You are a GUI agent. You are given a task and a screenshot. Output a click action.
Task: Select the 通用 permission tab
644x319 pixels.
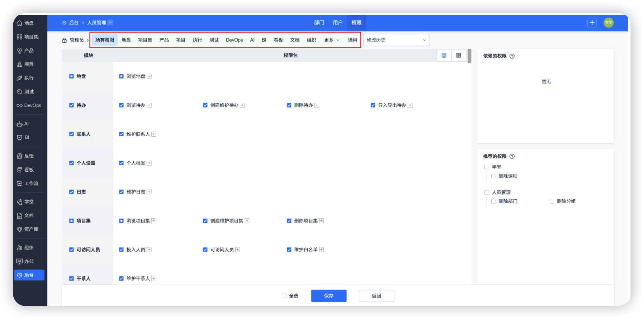pos(352,40)
